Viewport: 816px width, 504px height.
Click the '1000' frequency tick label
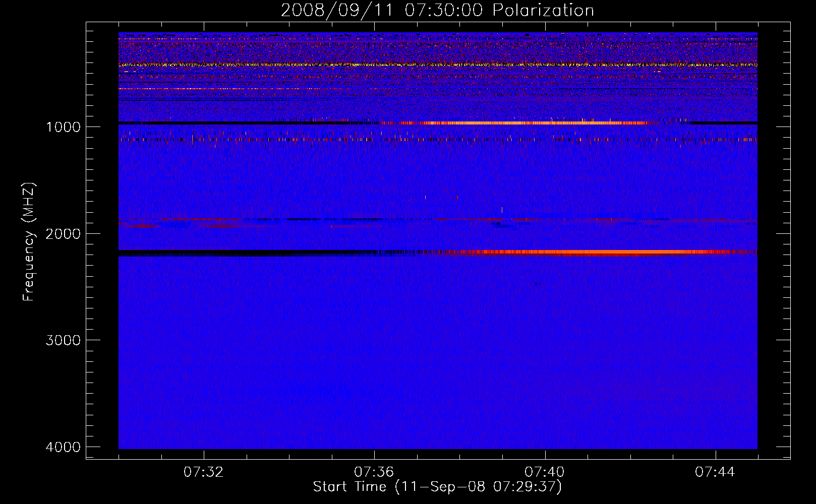[x=63, y=127]
